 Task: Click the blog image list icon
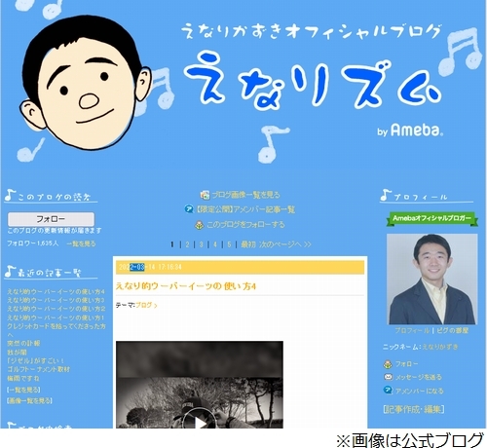tap(205, 195)
